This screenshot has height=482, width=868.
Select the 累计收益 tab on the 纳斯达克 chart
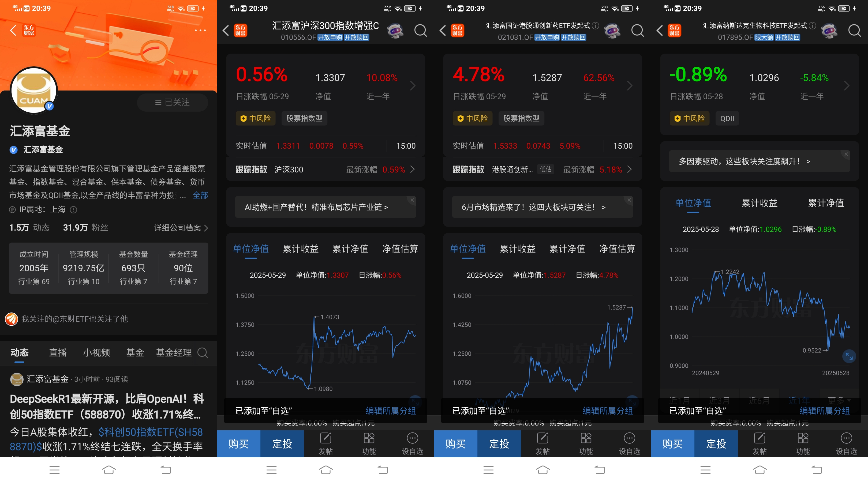point(759,203)
